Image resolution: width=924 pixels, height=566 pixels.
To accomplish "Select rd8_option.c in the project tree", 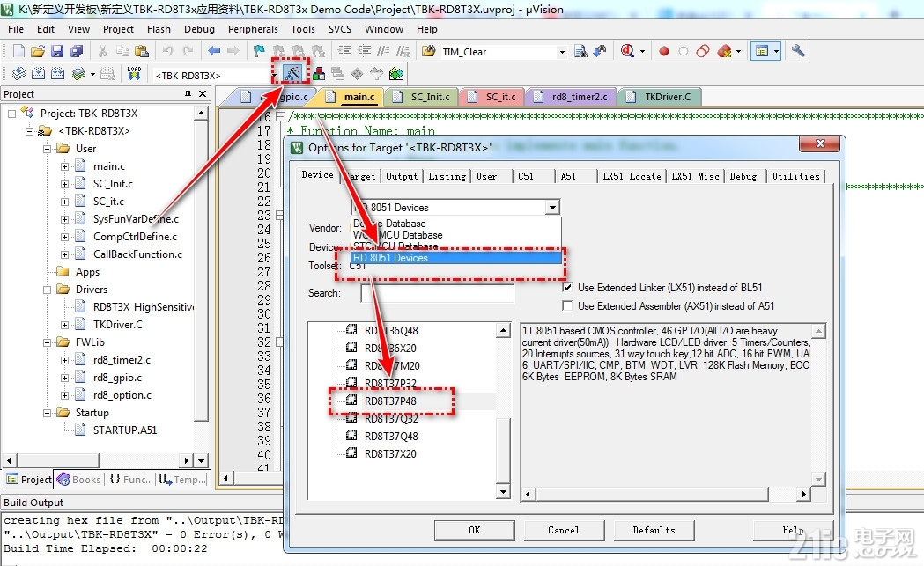I will (122, 395).
